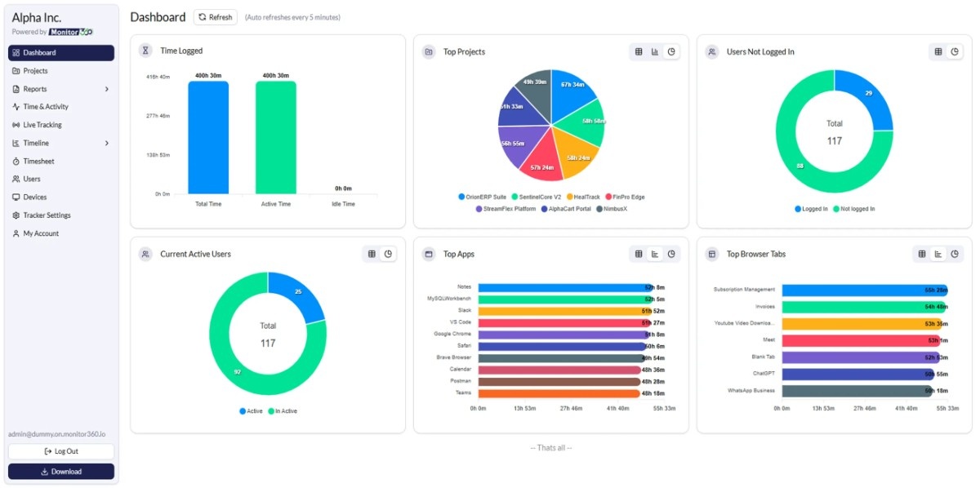Open the Projects menu item

[35, 71]
